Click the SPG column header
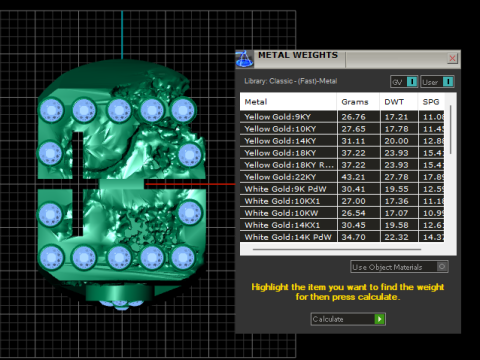Viewport: 480px width, 360px height. (x=431, y=102)
